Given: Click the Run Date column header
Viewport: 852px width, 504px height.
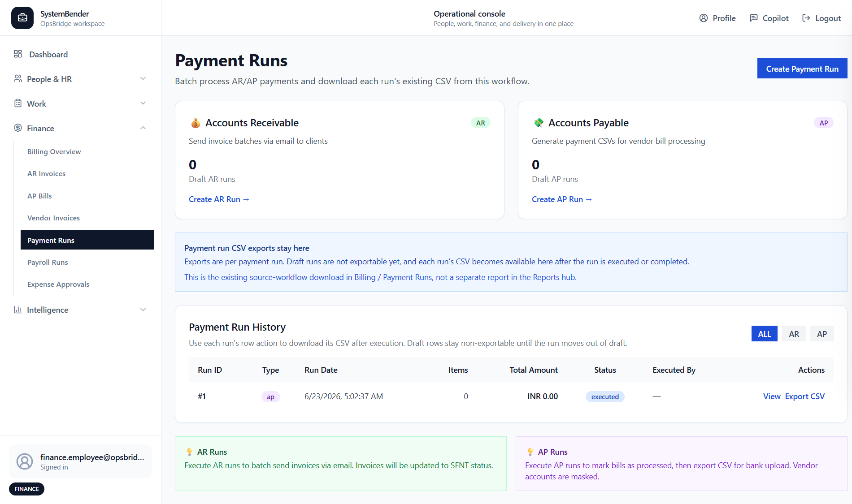Looking at the screenshot, I should (x=321, y=370).
